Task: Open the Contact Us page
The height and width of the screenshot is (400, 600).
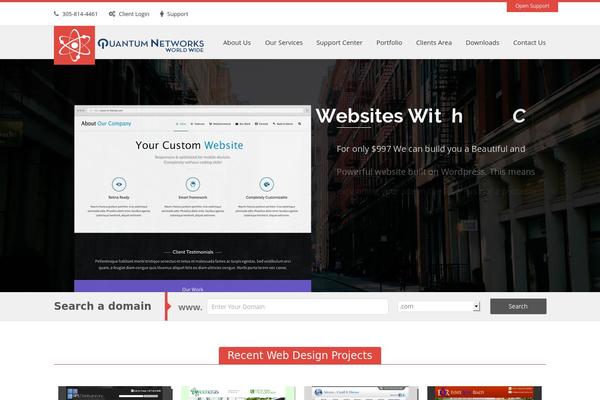Action: tap(529, 42)
